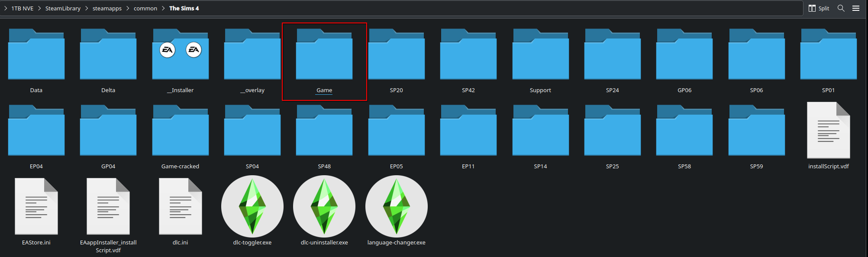Image resolution: width=868 pixels, height=257 pixels.
Task: Open the EP05 folder
Action: tap(396, 130)
